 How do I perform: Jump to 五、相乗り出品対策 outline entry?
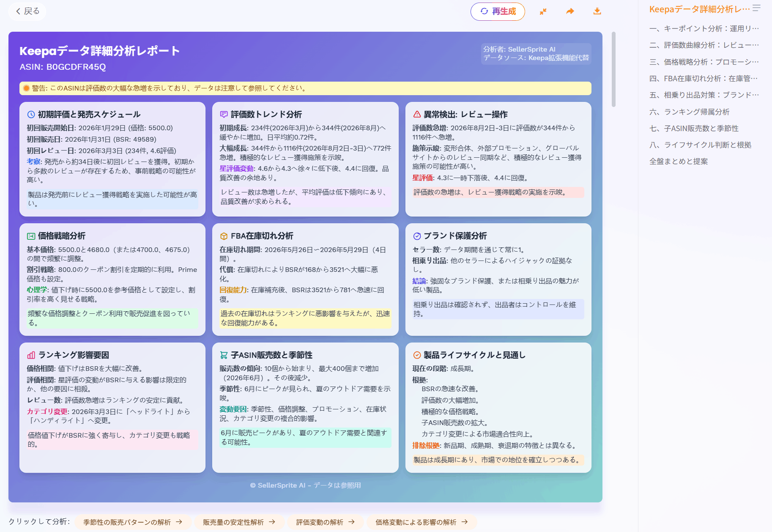pos(704,95)
